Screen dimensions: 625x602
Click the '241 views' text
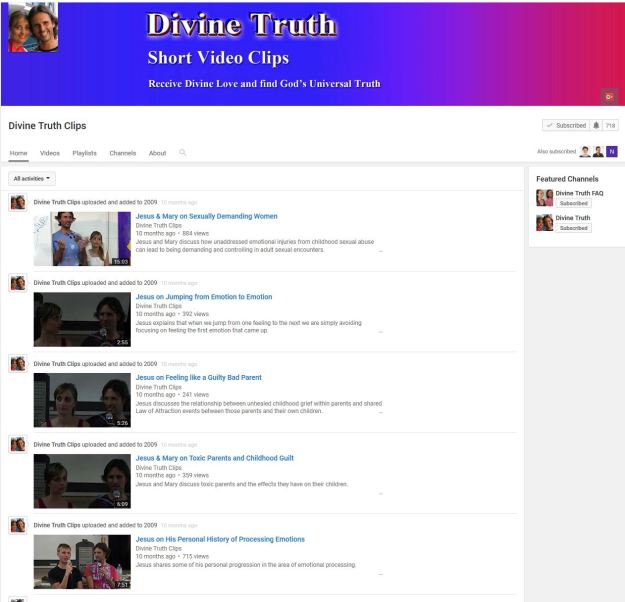[x=195, y=394]
